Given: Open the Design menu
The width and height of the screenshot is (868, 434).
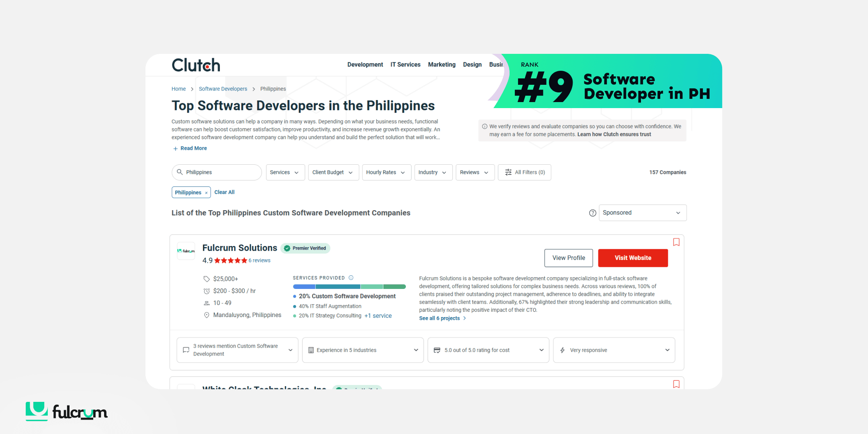Looking at the screenshot, I should 472,64.
